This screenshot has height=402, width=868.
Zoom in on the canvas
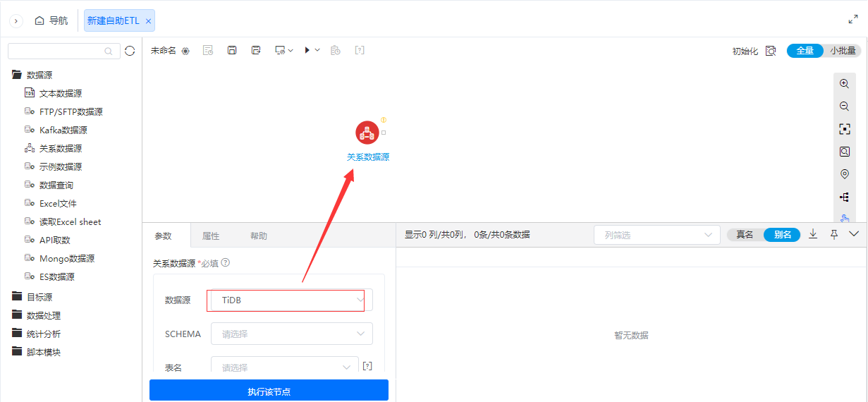tap(844, 83)
